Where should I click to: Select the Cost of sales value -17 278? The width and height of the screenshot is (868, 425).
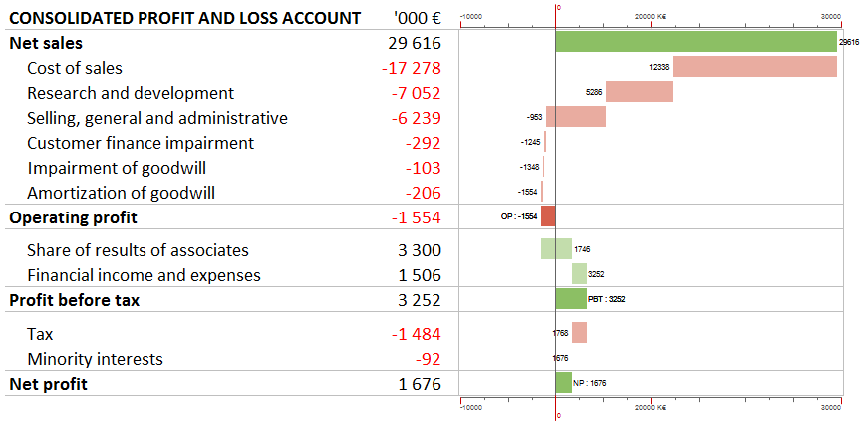(x=411, y=68)
